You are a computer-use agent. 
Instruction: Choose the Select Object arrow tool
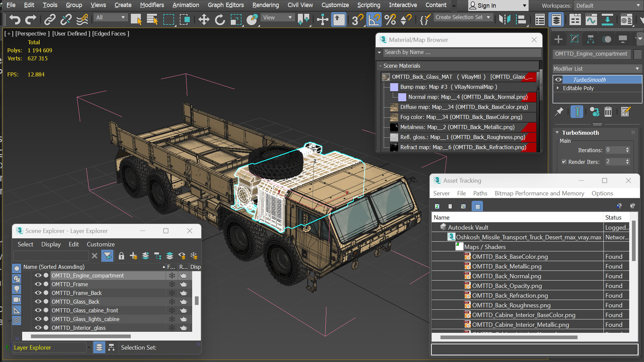coord(136,20)
